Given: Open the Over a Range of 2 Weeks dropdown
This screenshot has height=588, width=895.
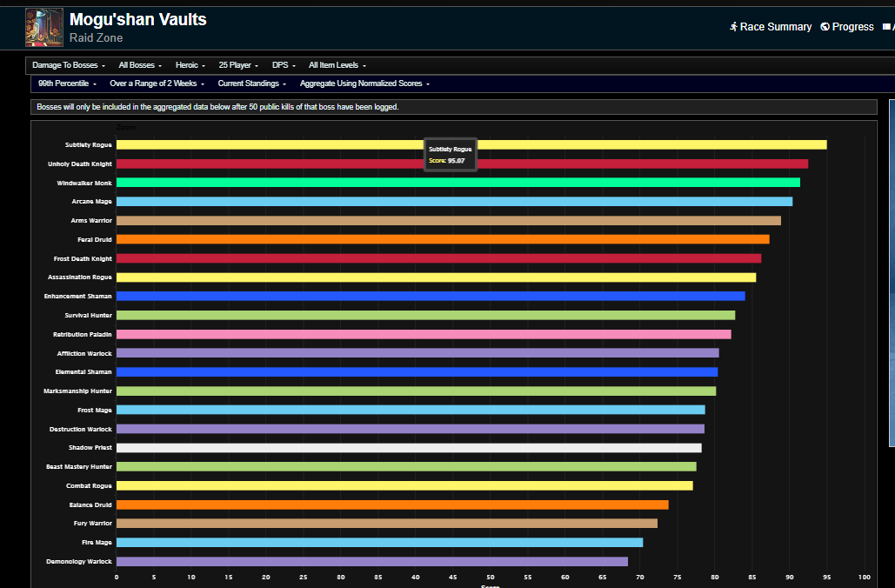Looking at the screenshot, I should [x=157, y=84].
